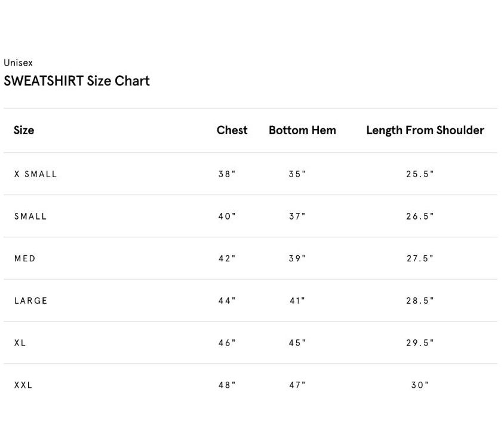Select the Chest column header

coord(232,130)
